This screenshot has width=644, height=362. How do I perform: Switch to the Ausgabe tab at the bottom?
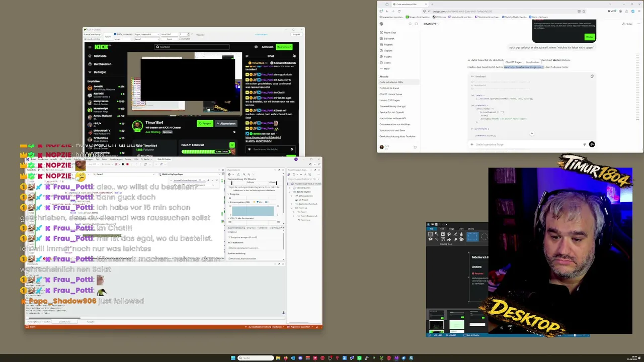pyautogui.click(x=91, y=321)
